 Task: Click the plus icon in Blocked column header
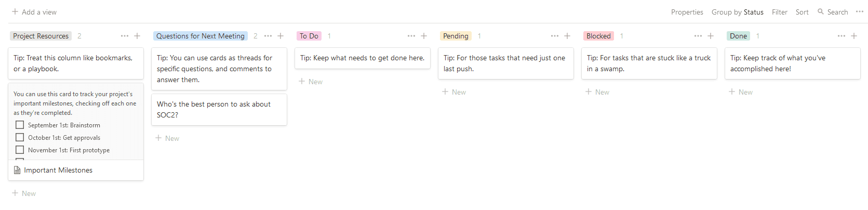click(x=711, y=36)
